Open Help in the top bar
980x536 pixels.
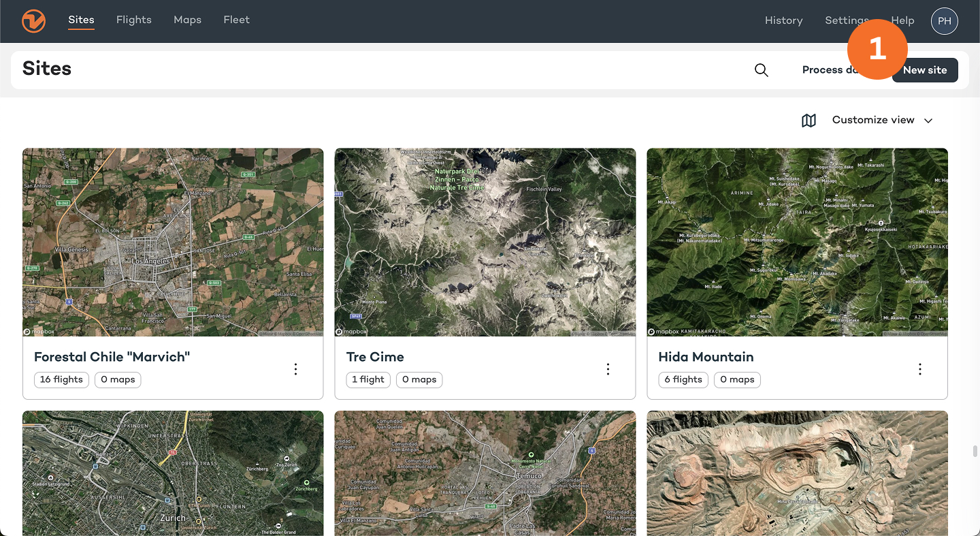coord(903,20)
